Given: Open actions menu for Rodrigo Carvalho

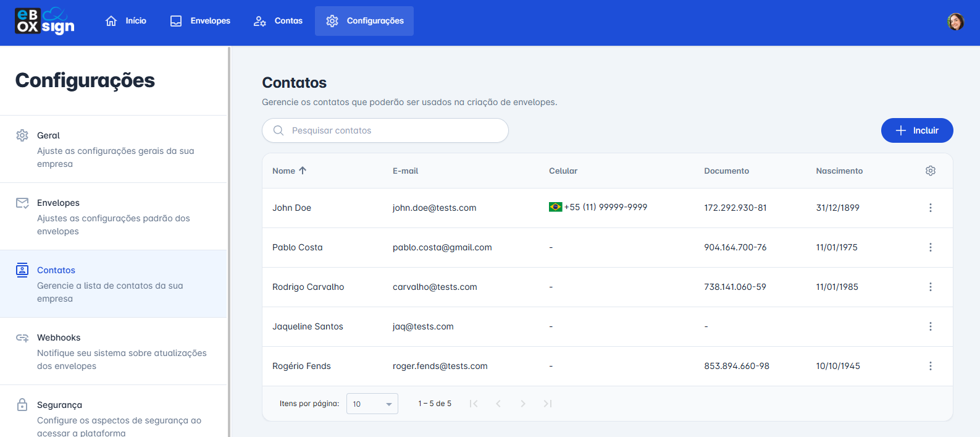Looking at the screenshot, I should (930, 287).
